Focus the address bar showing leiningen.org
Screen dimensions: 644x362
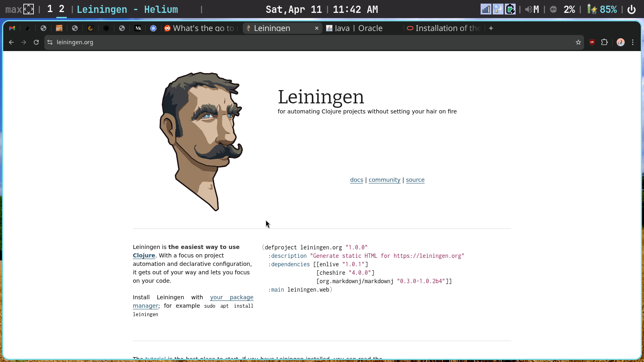pos(314,42)
